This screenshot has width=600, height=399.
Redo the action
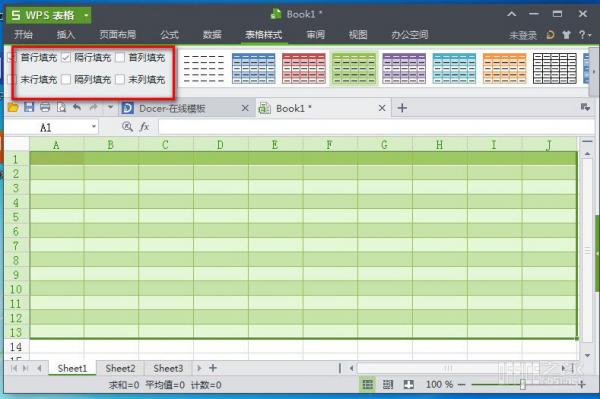tap(93, 107)
